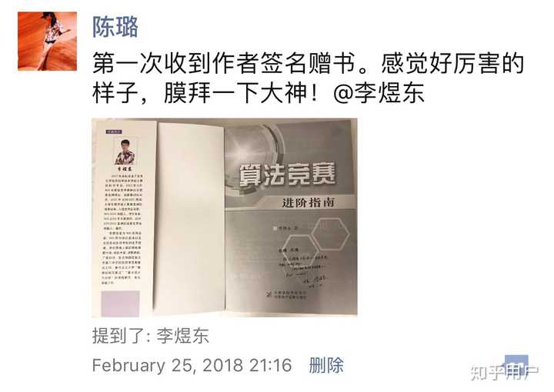Click the 算法竞赛 book title in photo

[x=287, y=174]
